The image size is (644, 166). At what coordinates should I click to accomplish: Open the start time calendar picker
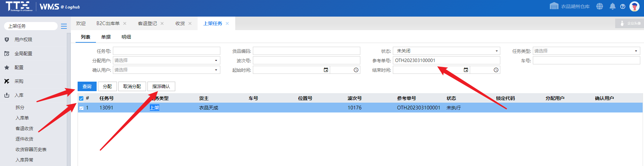326,70
